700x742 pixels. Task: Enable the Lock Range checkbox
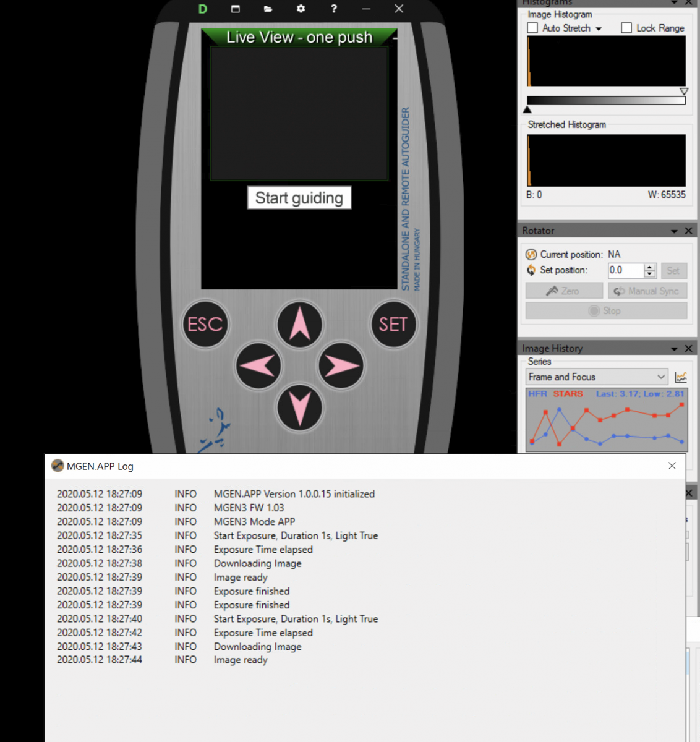click(626, 28)
